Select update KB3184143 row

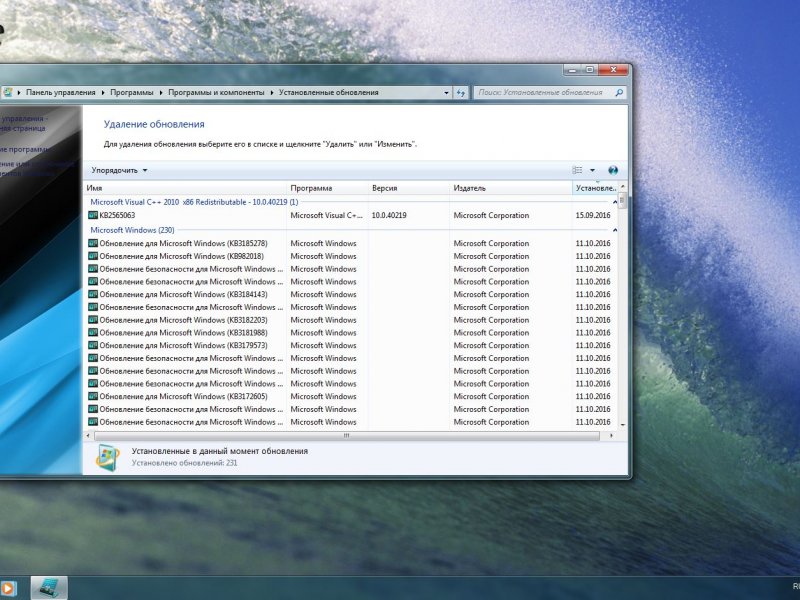(x=351, y=294)
